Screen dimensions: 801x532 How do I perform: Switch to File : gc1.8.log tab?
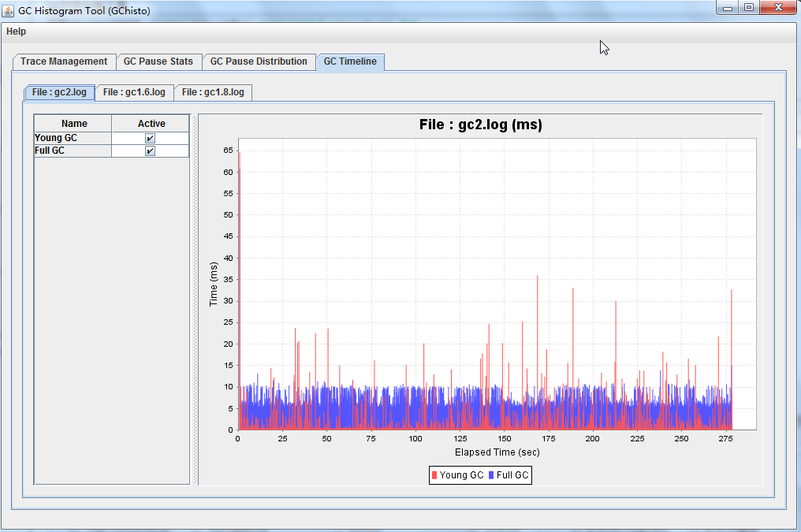(x=213, y=92)
